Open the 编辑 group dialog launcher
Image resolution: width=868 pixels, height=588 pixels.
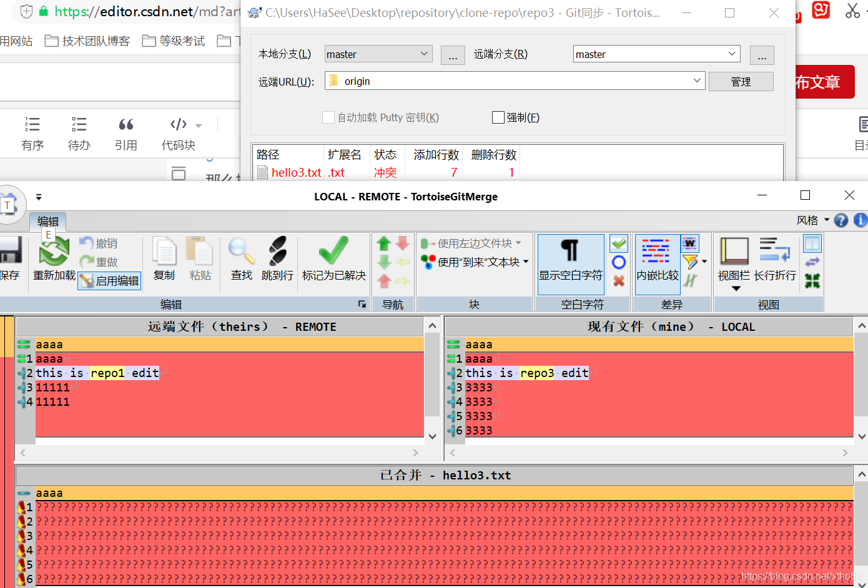(x=362, y=304)
